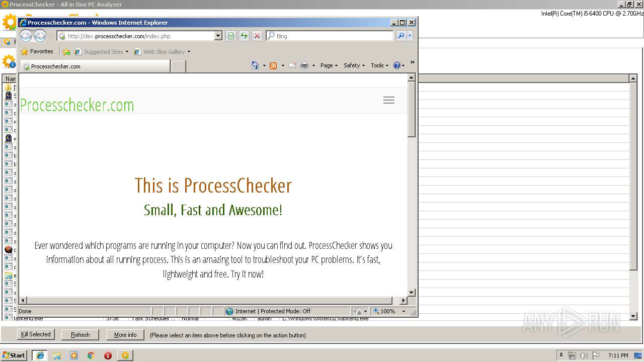Expand the address bar URL history dropdown
Screen dimensions: 644x362
coord(218,36)
